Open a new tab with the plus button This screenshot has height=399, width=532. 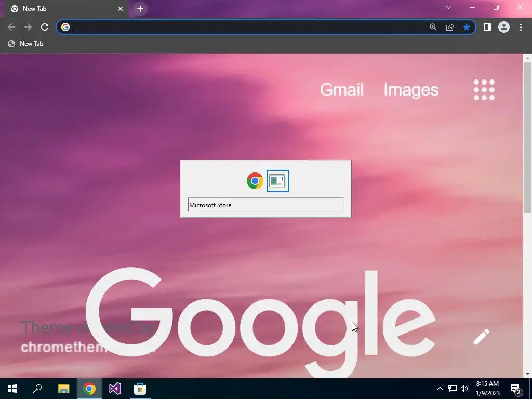140,9
